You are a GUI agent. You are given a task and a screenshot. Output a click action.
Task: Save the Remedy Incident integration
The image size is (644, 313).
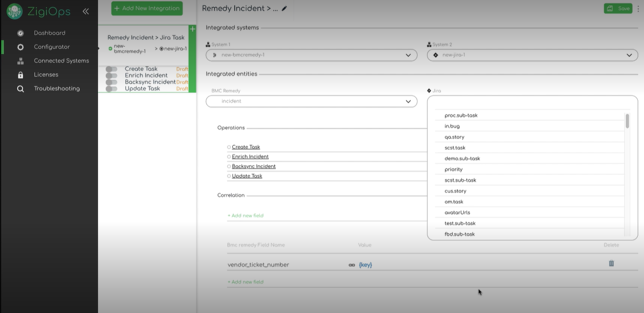click(x=618, y=8)
